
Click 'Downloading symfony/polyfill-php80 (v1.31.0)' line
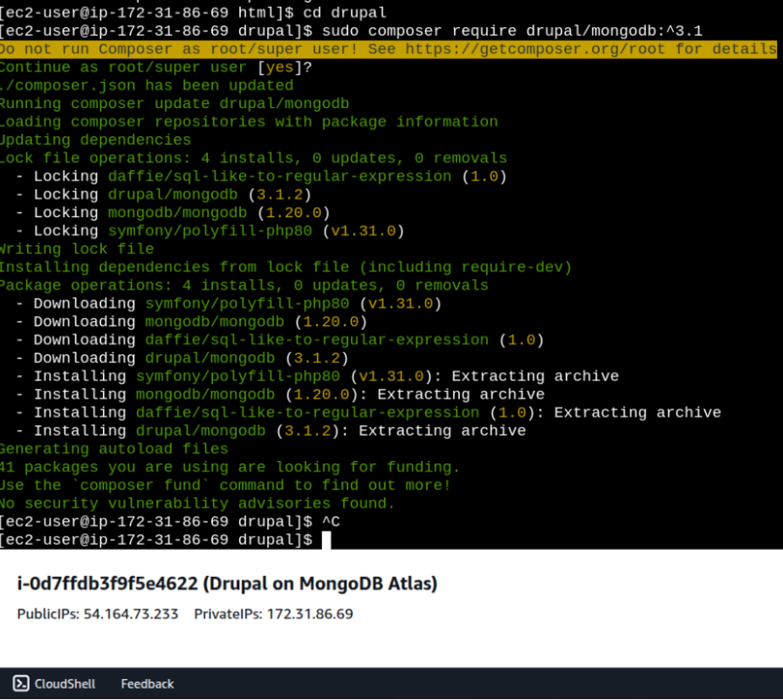pyautogui.click(x=229, y=304)
